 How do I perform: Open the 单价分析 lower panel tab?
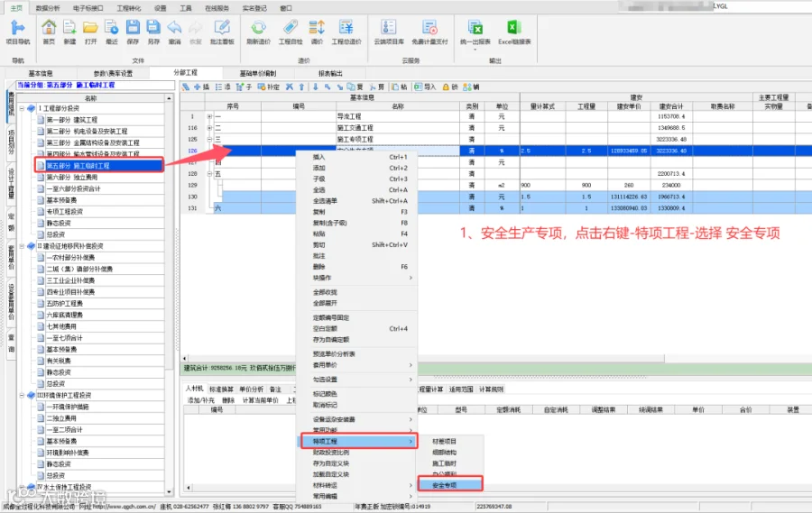coord(251,389)
